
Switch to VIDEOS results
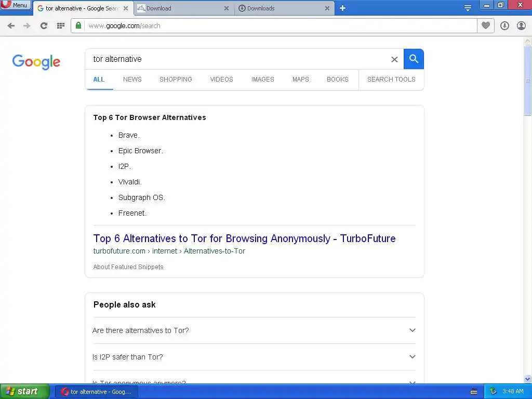click(x=221, y=79)
